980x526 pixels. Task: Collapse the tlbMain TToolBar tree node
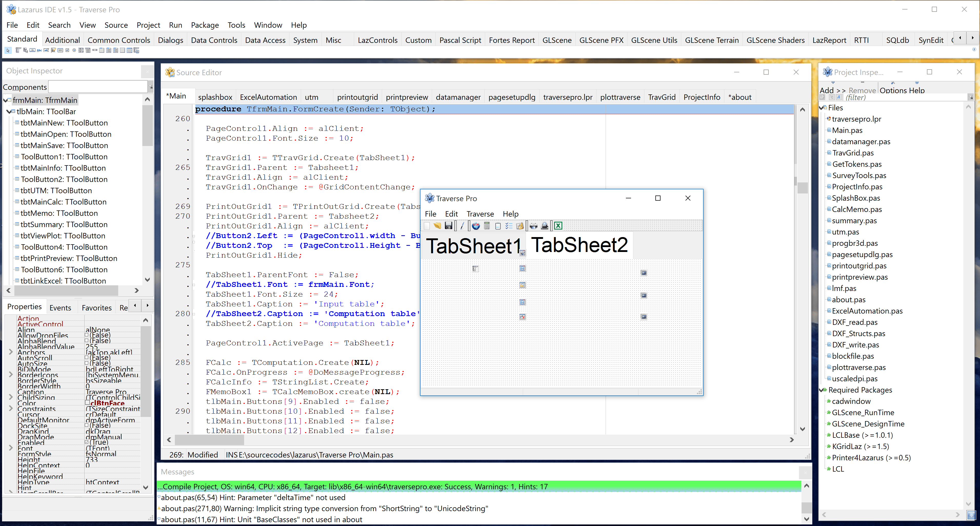coord(9,112)
